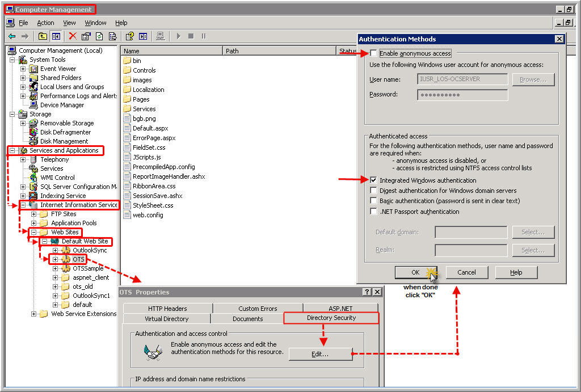Click the Forward arrow in the toolbar

[25, 36]
